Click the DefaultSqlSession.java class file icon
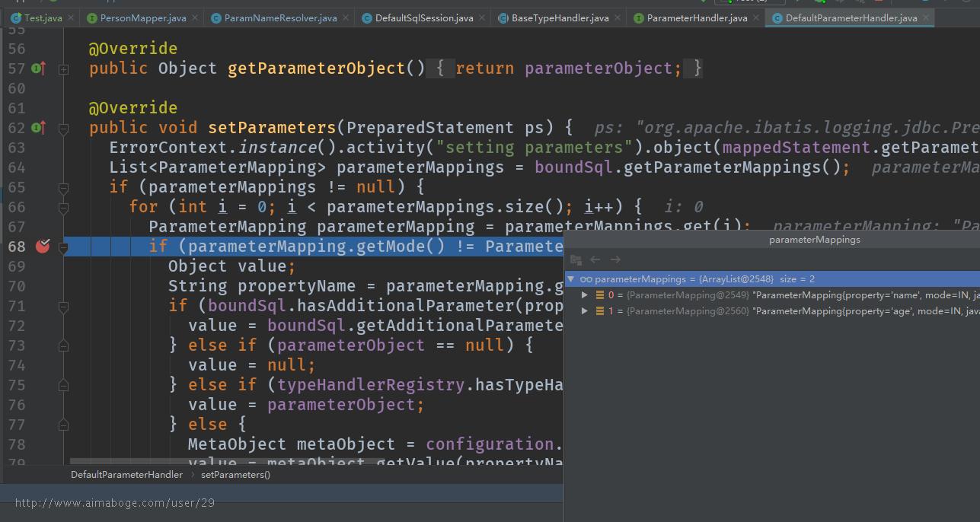Viewport: 980px width, 522px height. (367, 18)
